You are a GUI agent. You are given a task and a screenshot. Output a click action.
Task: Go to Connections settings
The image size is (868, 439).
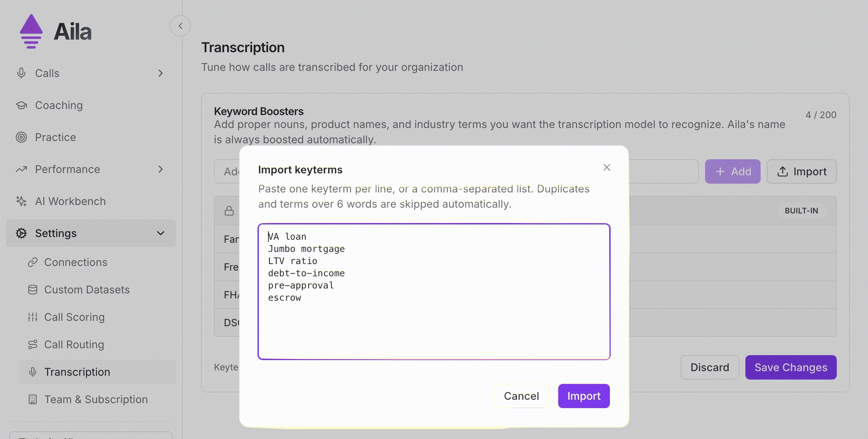tap(97, 262)
